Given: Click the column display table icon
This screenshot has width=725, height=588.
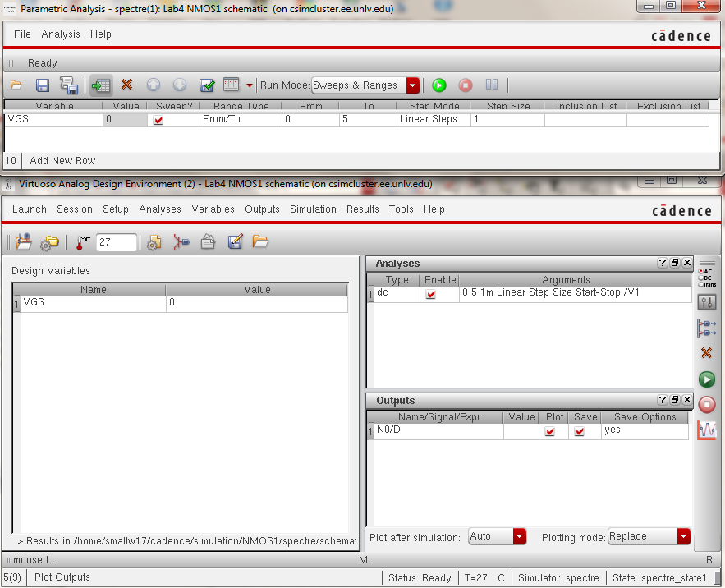Looking at the screenshot, I should click(x=232, y=85).
